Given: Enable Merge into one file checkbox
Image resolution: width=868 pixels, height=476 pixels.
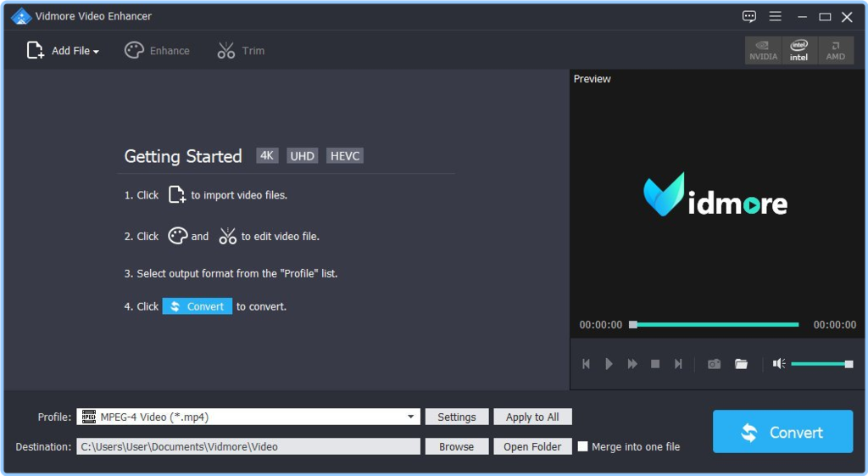Looking at the screenshot, I should coord(583,446).
